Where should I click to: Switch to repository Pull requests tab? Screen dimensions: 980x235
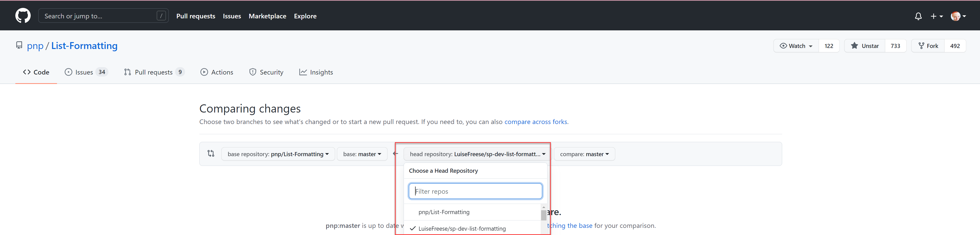[154, 72]
